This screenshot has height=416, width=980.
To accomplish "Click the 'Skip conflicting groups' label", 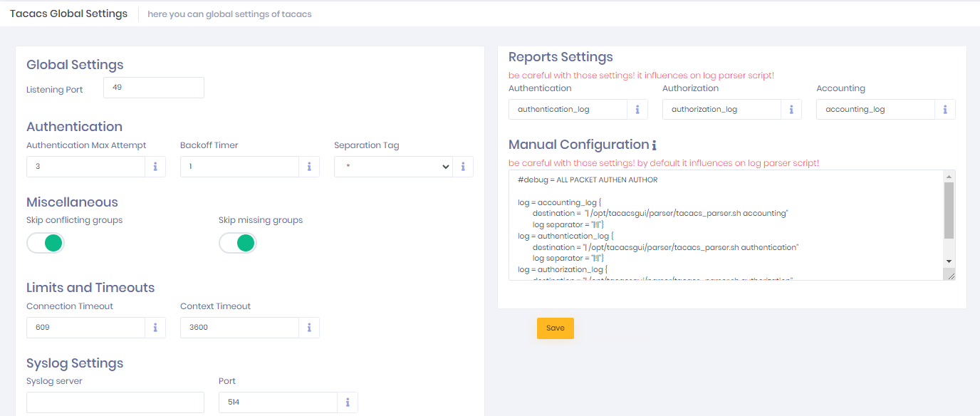I will click(x=75, y=220).
